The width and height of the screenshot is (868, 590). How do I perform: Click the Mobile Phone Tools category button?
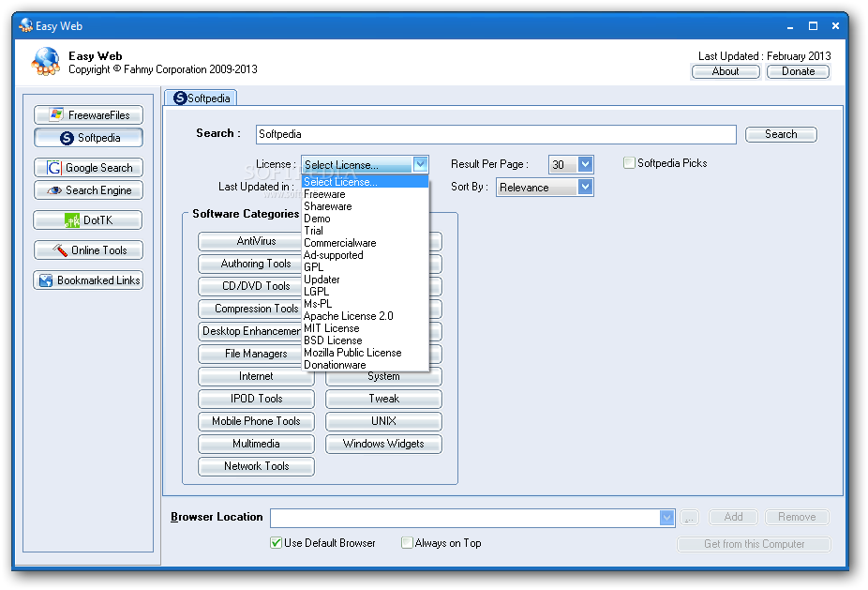[256, 421]
